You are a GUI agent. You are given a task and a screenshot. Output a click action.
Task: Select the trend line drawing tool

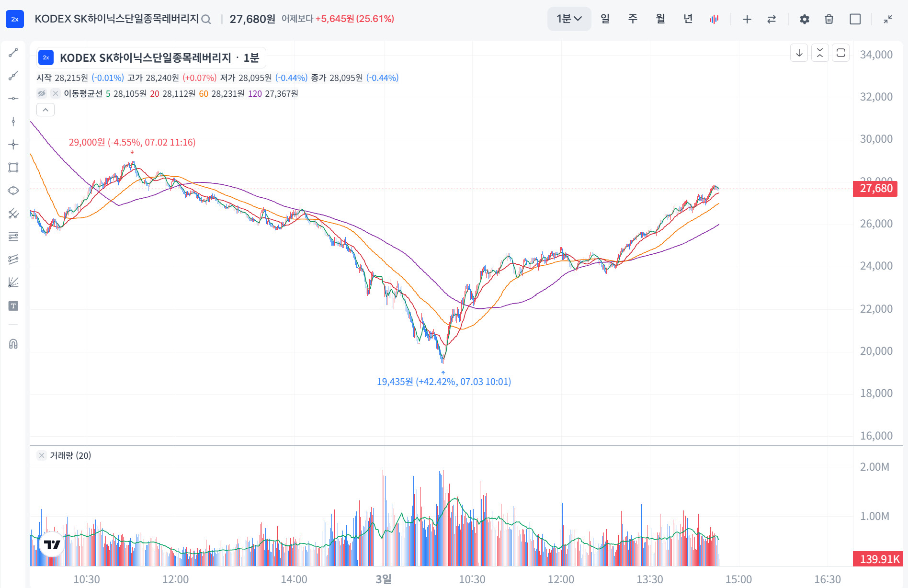(13, 53)
